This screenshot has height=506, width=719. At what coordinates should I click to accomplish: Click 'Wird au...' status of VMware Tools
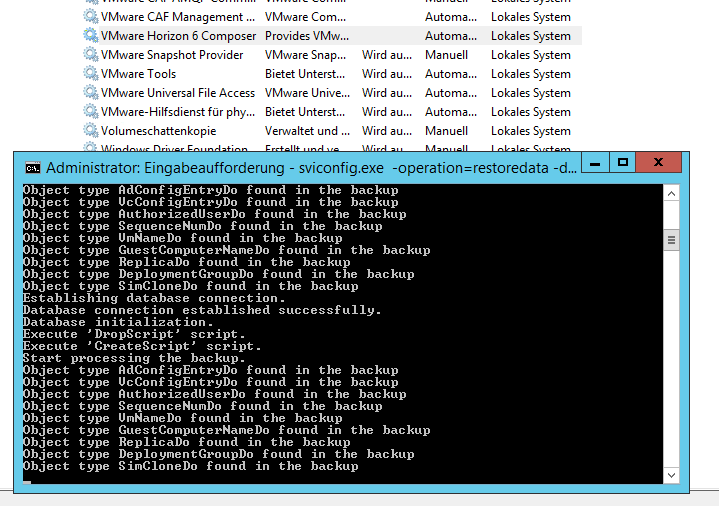click(387, 73)
